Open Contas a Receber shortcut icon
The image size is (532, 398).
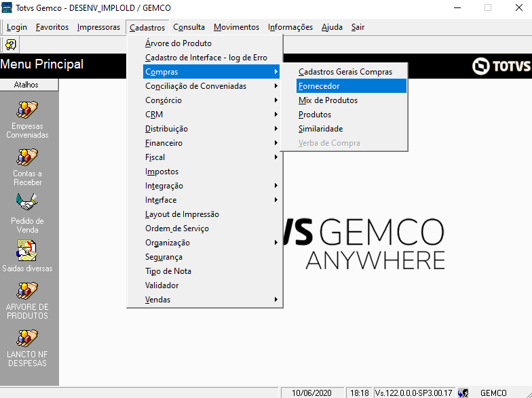[x=27, y=157]
